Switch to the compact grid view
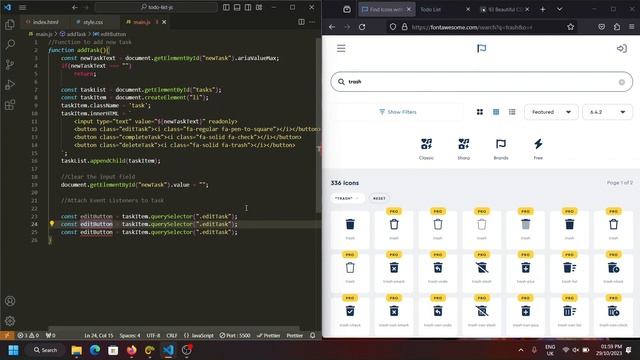Screen dimensions: 640x360 (496, 112)
